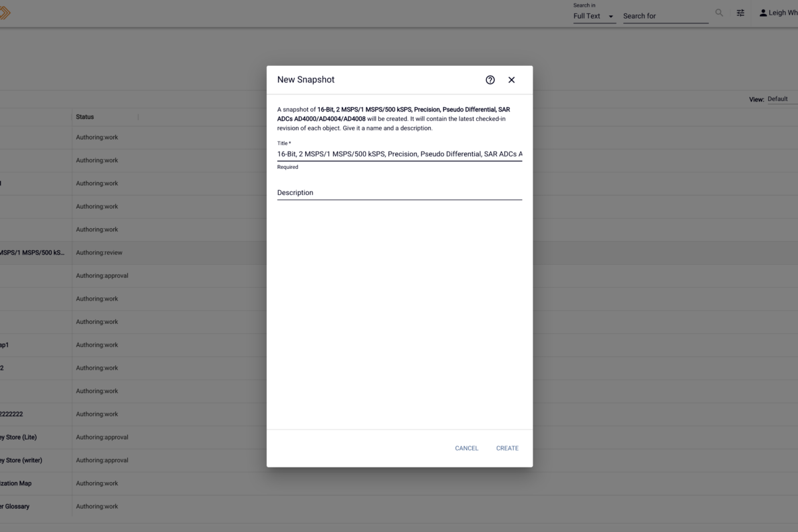Select the Store (writer) Authoring:approval row

(399, 460)
